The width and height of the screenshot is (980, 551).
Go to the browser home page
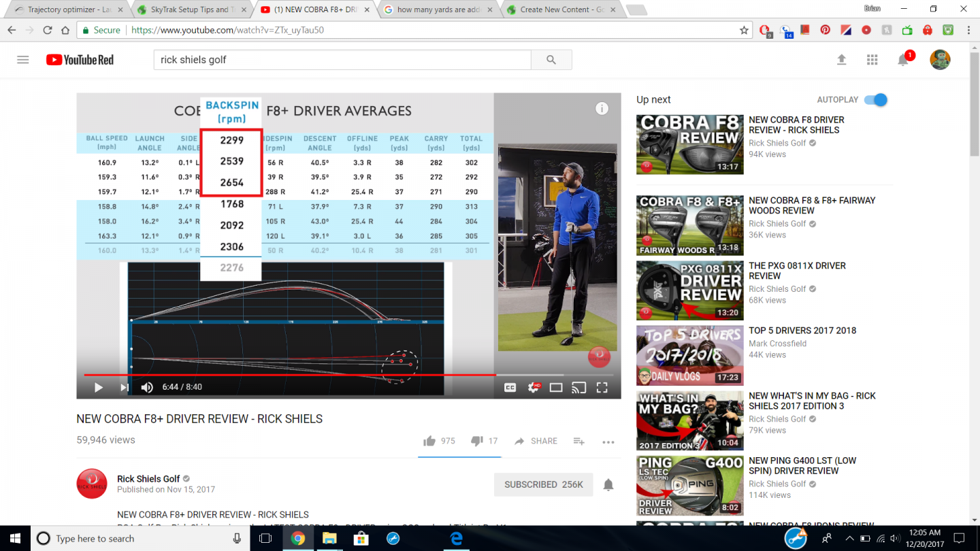(65, 30)
